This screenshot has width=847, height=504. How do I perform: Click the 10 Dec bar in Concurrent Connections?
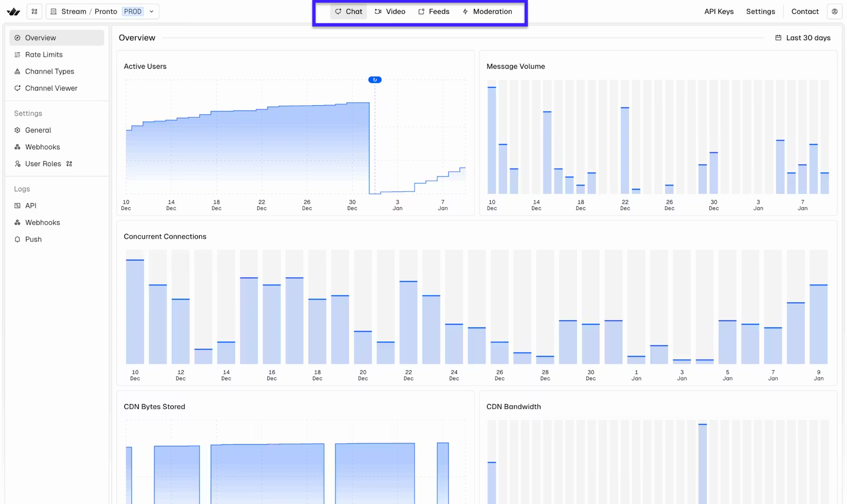(x=135, y=312)
